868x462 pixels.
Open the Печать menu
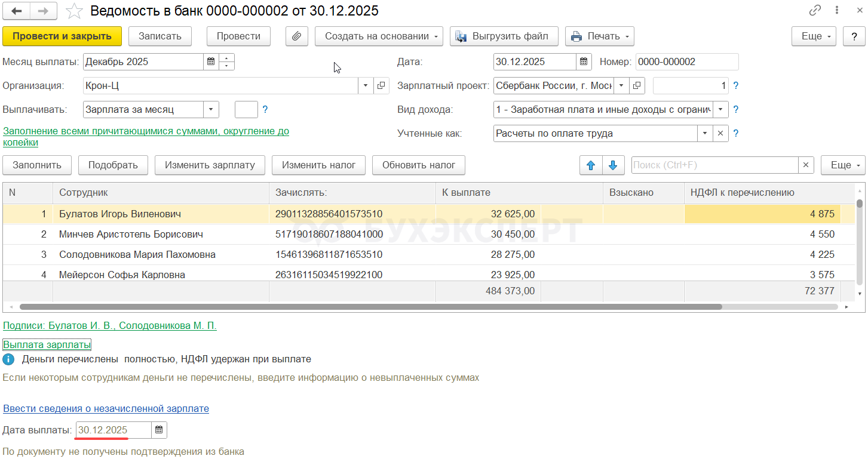599,36
